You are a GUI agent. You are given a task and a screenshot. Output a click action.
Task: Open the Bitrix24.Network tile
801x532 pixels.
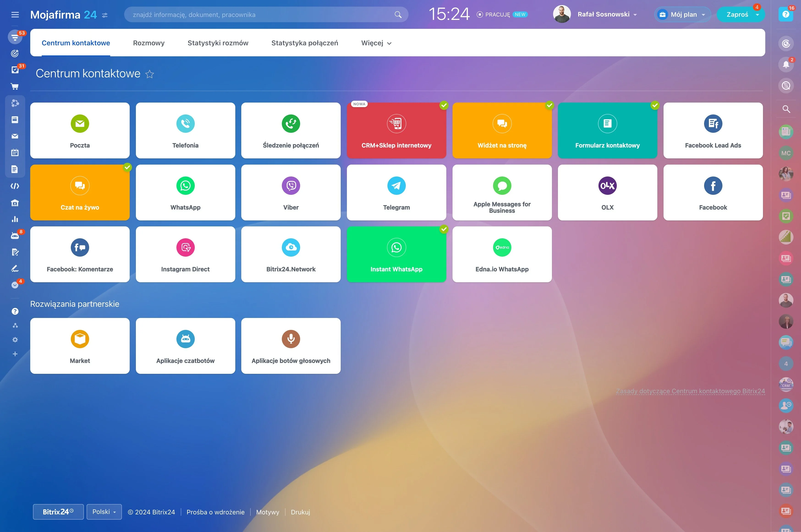click(291, 254)
